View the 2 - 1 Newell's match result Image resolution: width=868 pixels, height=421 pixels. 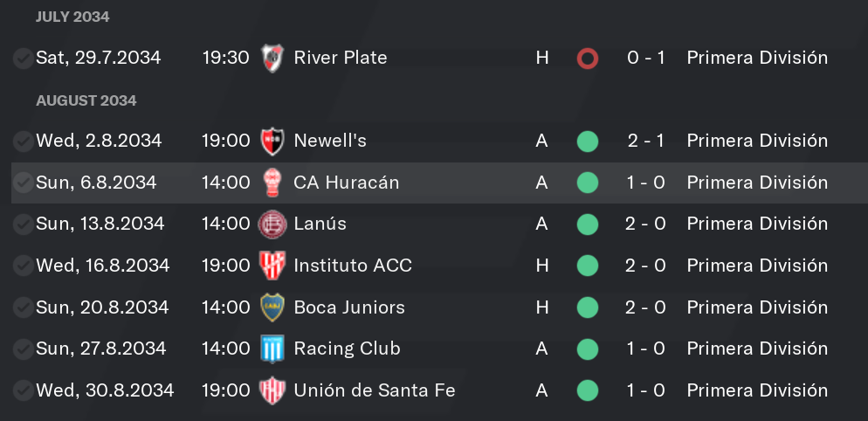(645, 141)
